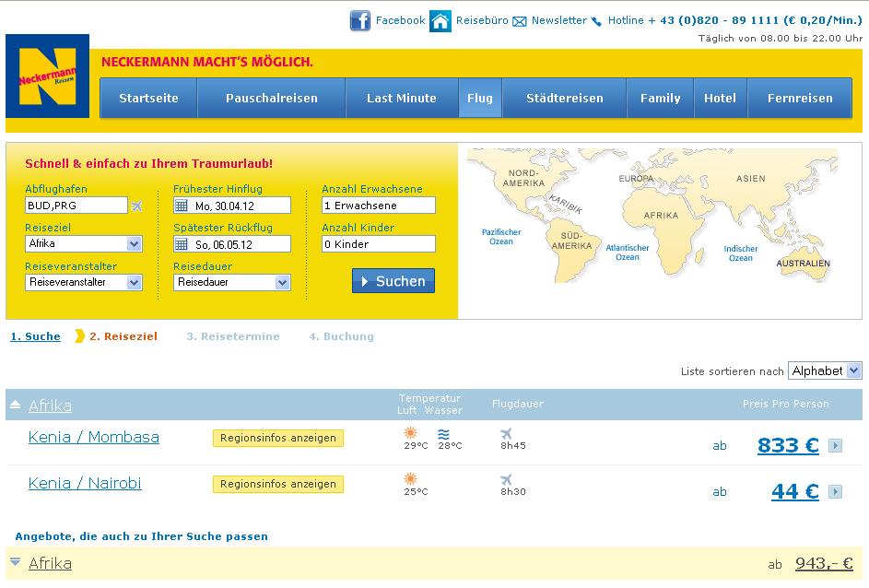The image size is (869, 588).
Task: Click the flight duration plane icon for Mombasa
Action: point(506,433)
